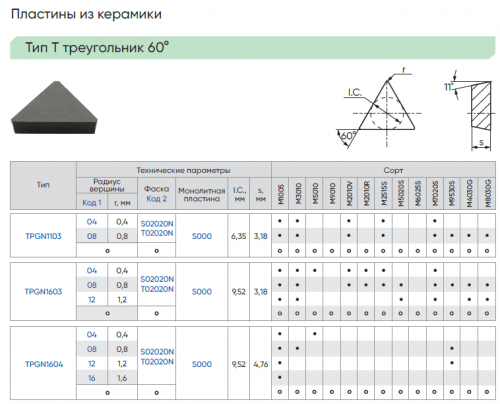Click the 11° side-section drawing
Image resolution: width=500 pixels, height=404 pixels.
pos(469,110)
